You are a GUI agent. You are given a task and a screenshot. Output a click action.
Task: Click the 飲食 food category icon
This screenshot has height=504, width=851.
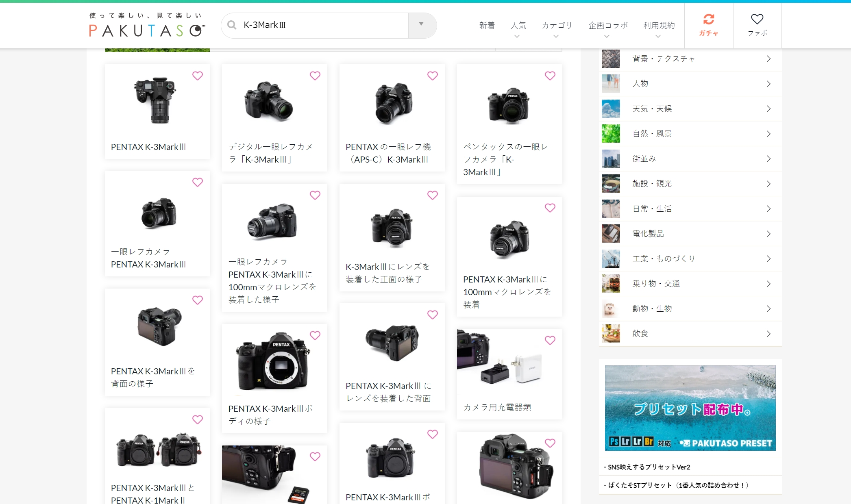(x=611, y=334)
